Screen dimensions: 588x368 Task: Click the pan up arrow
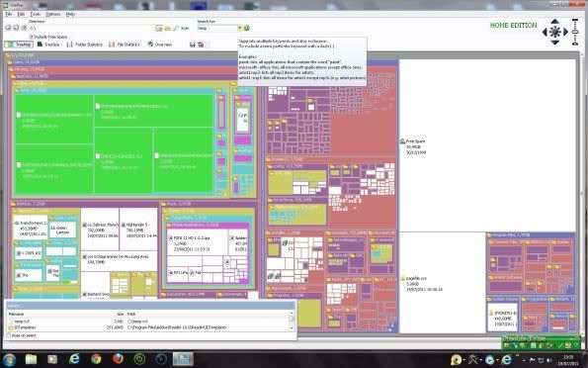(x=555, y=22)
